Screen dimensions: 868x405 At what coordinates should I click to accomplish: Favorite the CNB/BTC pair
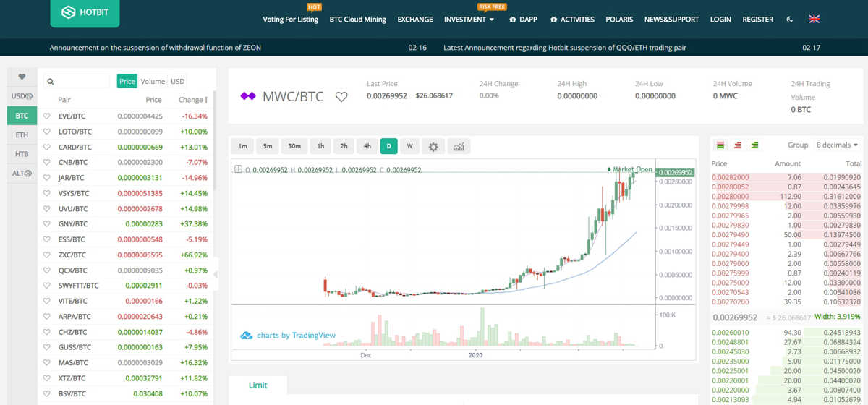tap(47, 162)
